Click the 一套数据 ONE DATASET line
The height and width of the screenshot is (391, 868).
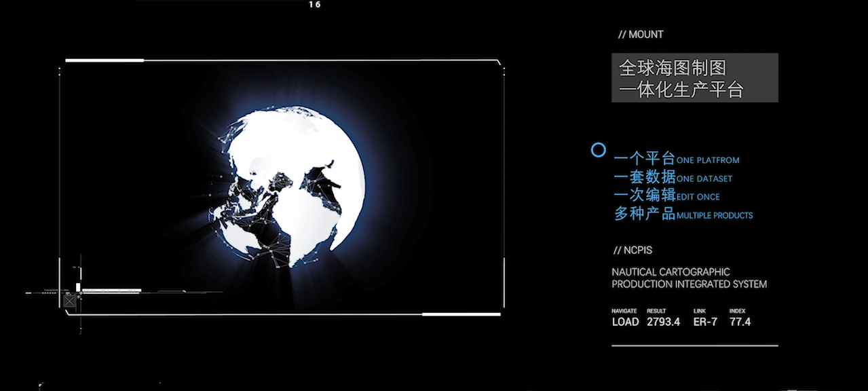click(673, 178)
